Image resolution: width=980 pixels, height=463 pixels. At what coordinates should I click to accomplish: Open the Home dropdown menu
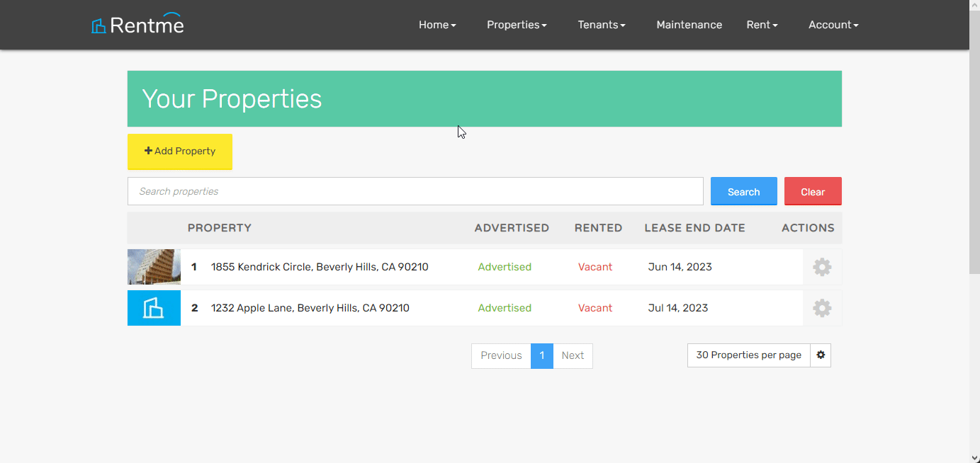[437, 24]
